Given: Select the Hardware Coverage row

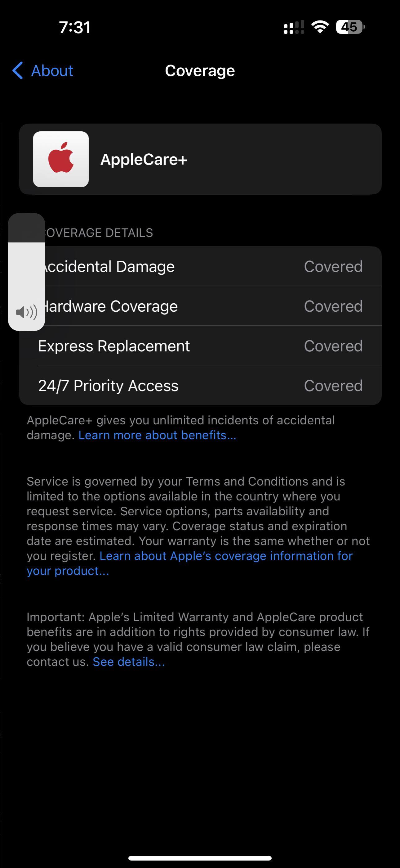Looking at the screenshot, I should 200,306.
